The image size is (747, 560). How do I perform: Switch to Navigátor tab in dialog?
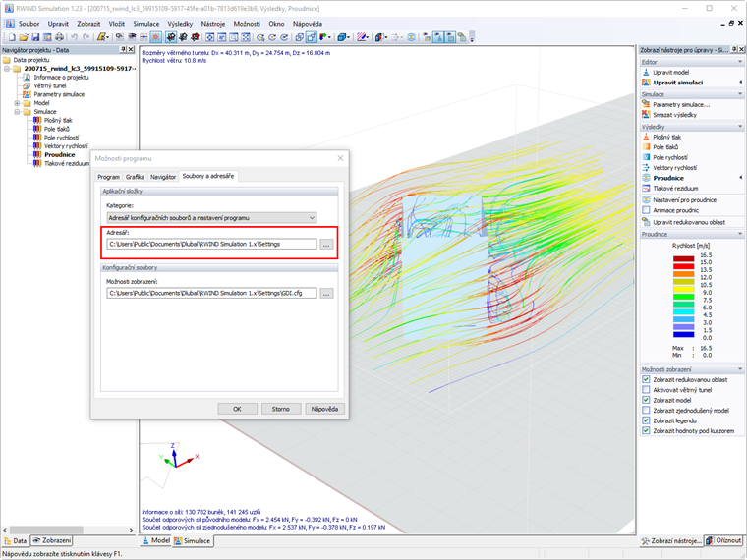point(163,177)
